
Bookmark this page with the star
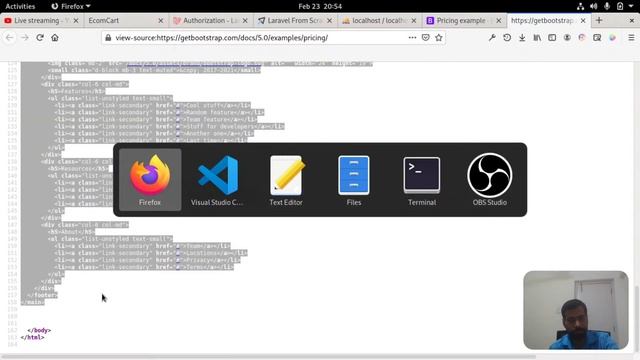coord(439,38)
